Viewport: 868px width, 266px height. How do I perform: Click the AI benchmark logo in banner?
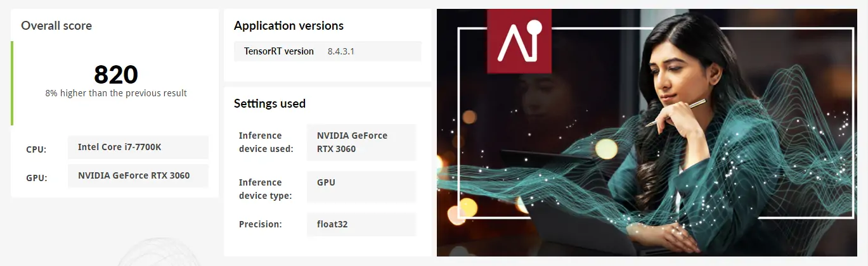click(x=519, y=41)
